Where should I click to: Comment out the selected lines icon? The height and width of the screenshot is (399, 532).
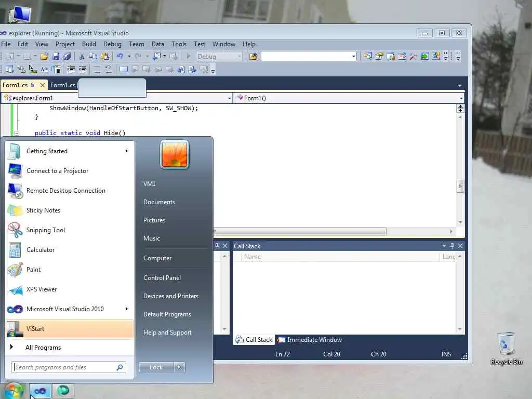click(x=97, y=70)
